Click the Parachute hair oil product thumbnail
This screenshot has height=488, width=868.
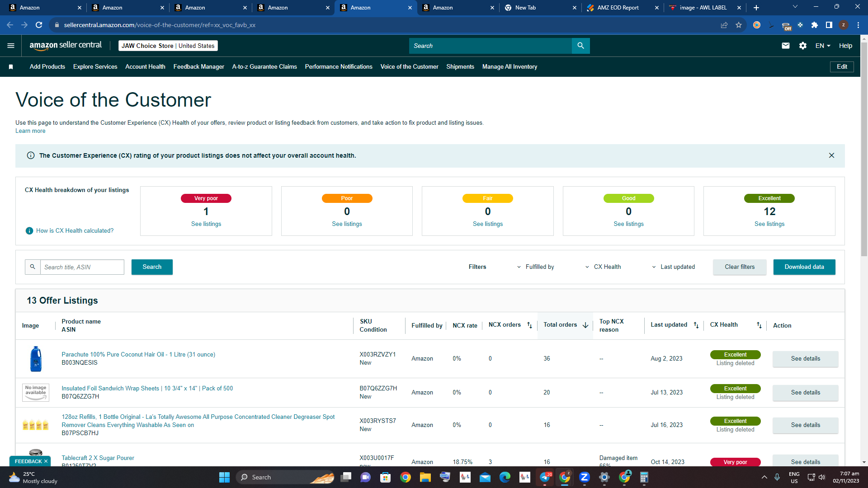[36, 359]
